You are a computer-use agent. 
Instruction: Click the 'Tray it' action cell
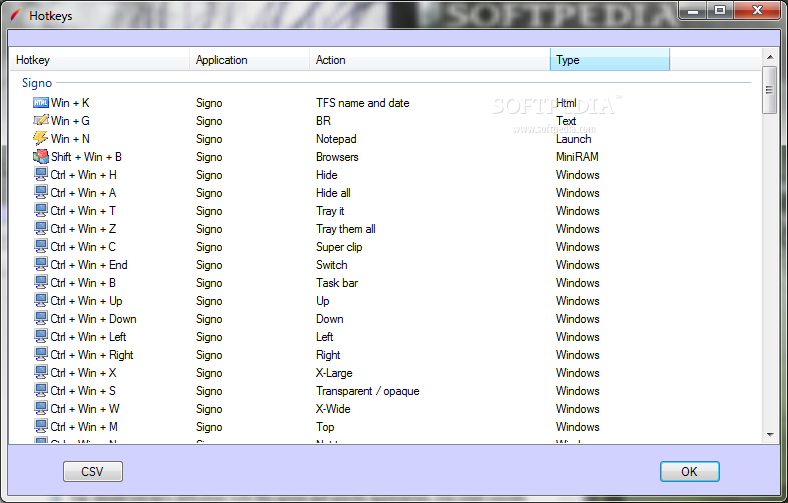[x=330, y=211]
